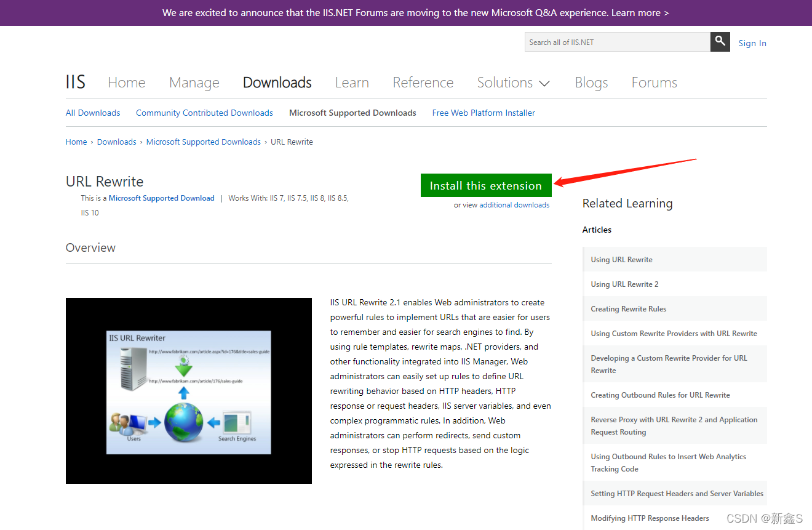Click Microsoft Supported Downloads breadcrumb
This screenshot has height=530, width=812.
point(204,142)
